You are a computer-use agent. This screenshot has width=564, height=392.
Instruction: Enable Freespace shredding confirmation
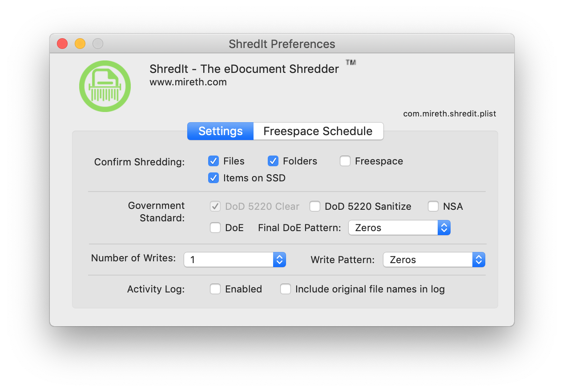pyautogui.click(x=345, y=161)
